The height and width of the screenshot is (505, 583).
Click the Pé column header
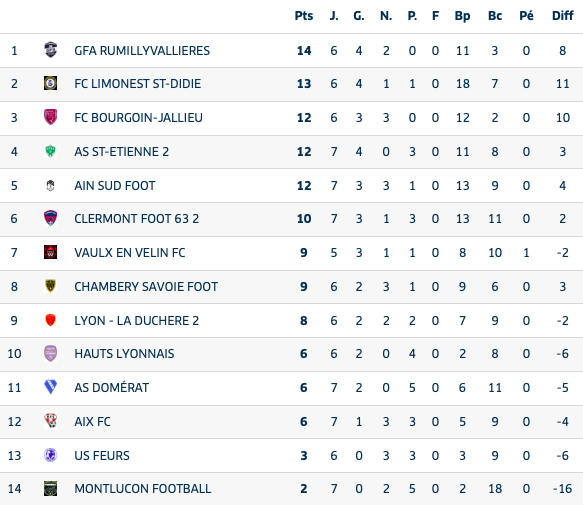(526, 16)
